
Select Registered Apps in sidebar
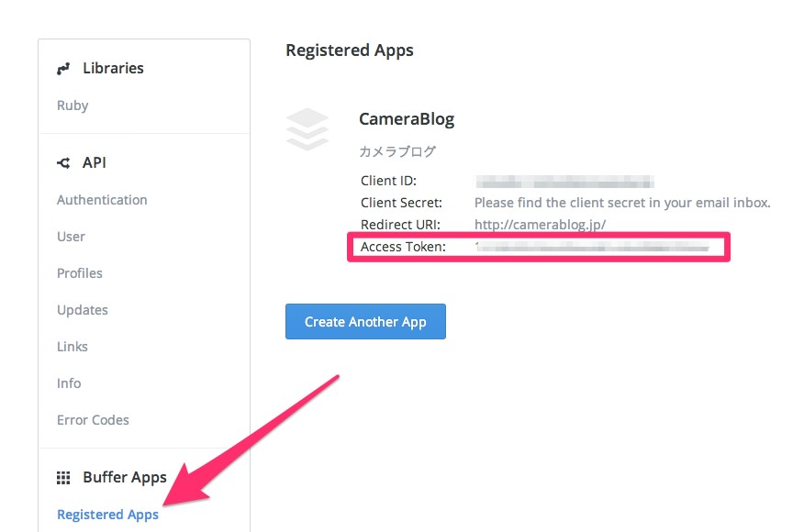[107, 515]
